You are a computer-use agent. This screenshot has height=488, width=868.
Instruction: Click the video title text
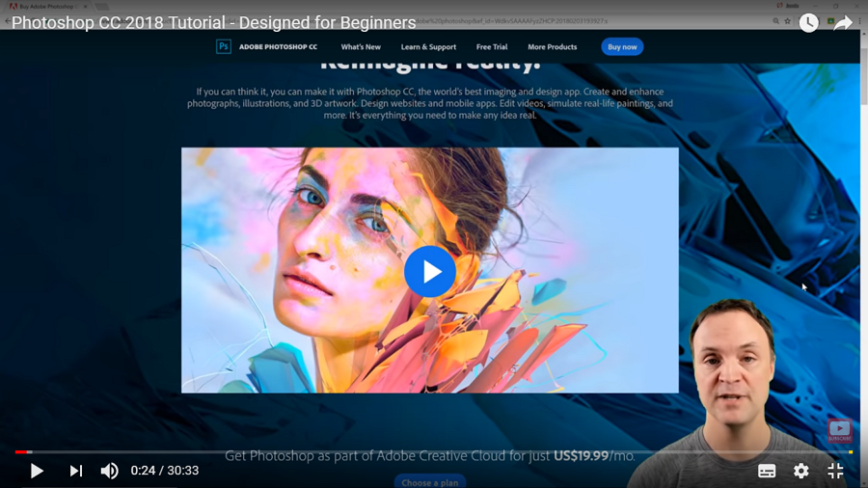pos(214,23)
